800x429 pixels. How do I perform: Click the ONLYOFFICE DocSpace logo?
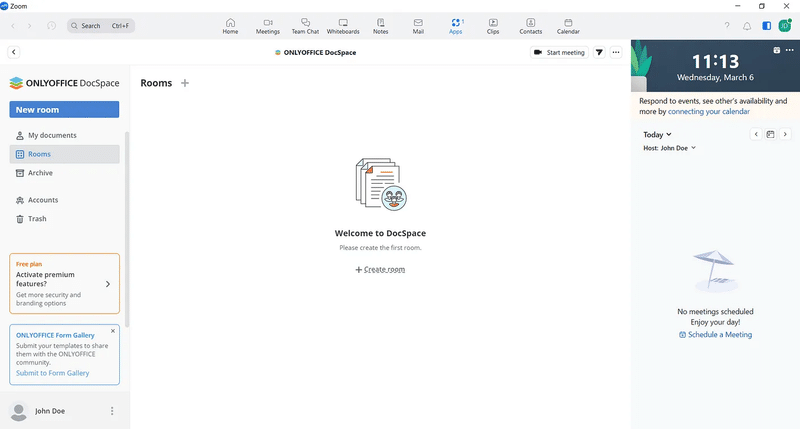click(64, 83)
